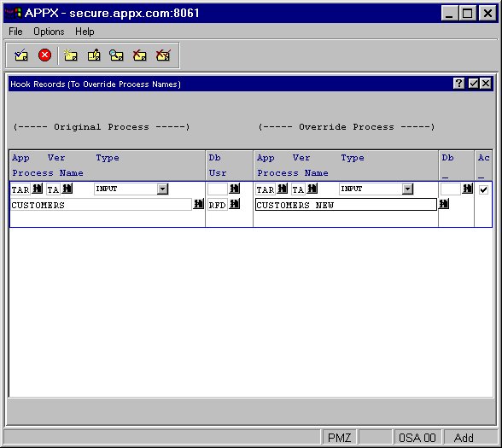Image resolution: width=502 pixels, height=448 pixels.
Task: Click the empty original Db field
Action: point(218,189)
